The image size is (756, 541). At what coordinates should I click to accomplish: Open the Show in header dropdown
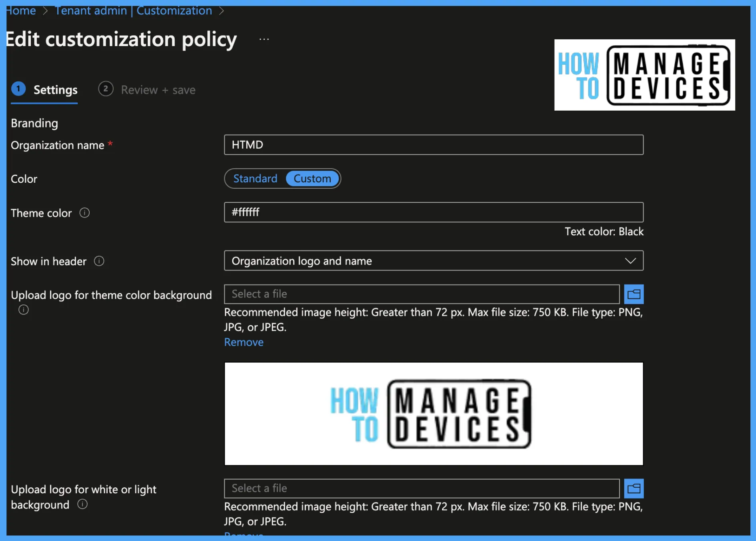click(x=434, y=261)
